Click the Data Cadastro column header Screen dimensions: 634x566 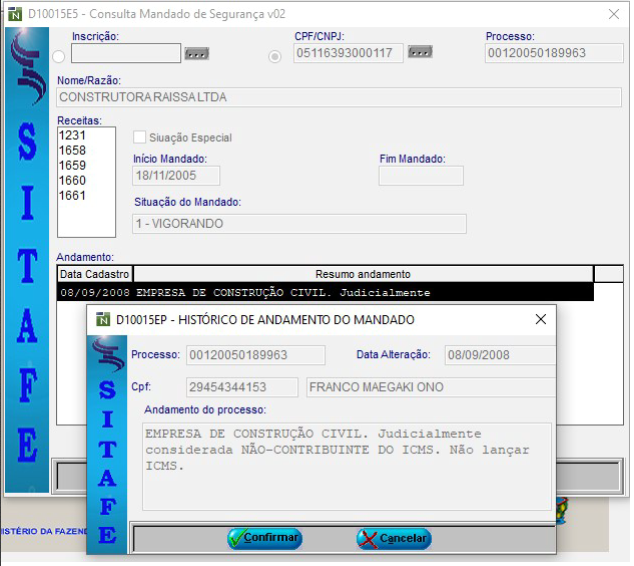point(94,274)
